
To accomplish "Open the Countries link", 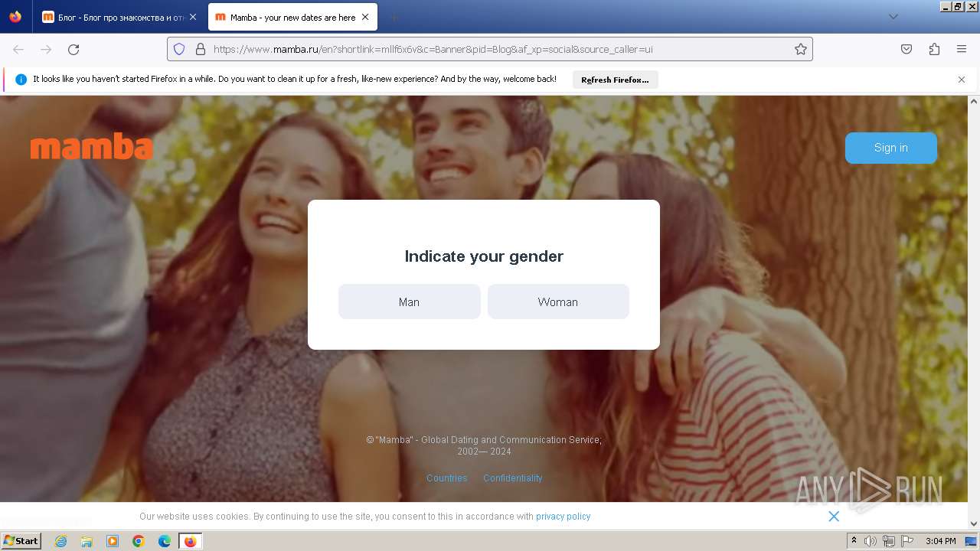I will [447, 478].
